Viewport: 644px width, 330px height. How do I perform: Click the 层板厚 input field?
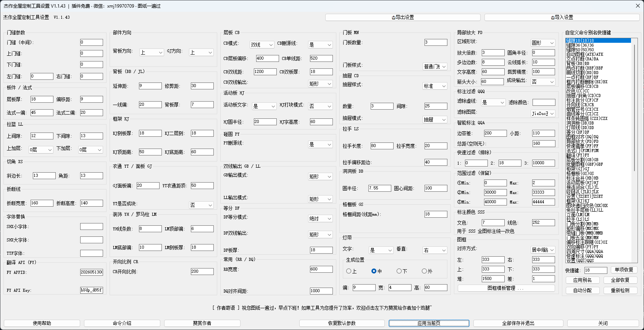click(42, 99)
